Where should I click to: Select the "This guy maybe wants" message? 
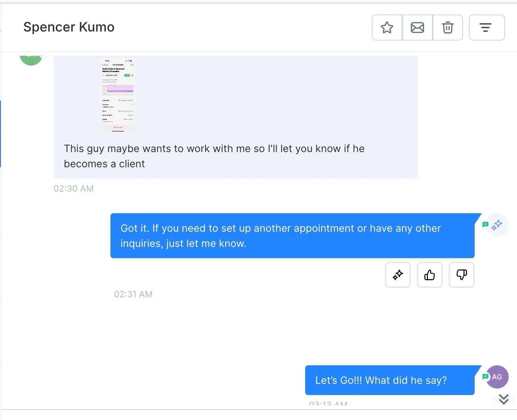pyautogui.click(x=214, y=156)
